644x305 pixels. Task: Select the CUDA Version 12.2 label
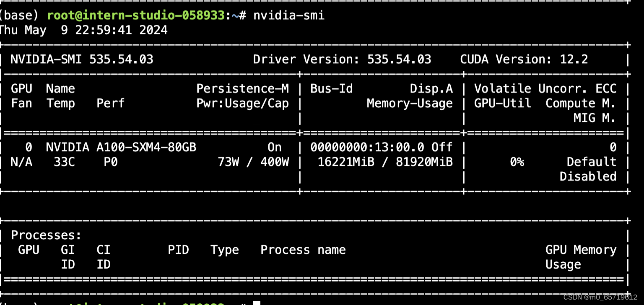click(524, 59)
